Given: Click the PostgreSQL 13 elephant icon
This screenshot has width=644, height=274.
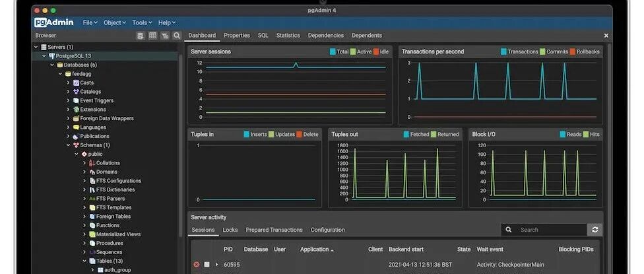Looking at the screenshot, I should [x=51, y=56].
